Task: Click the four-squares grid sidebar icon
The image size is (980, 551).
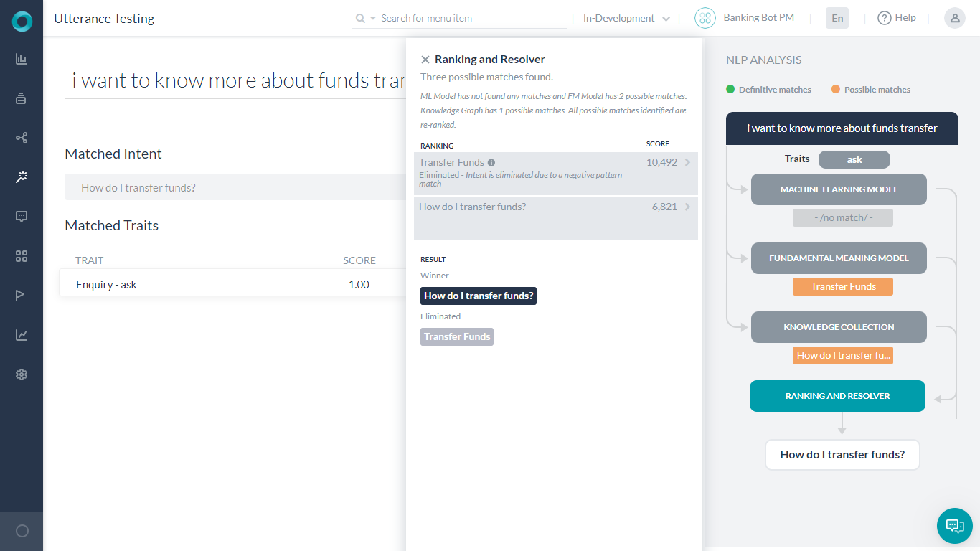Action: [x=22, y=256]
